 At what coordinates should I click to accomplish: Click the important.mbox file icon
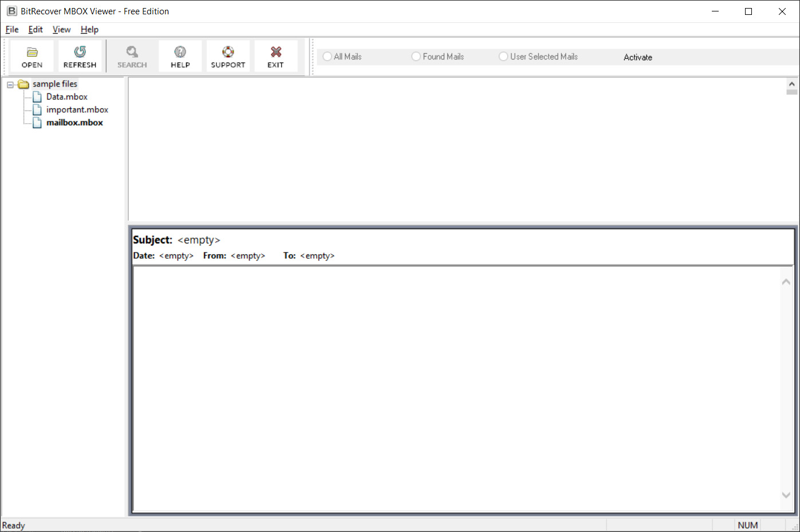(x=37, y=109)
